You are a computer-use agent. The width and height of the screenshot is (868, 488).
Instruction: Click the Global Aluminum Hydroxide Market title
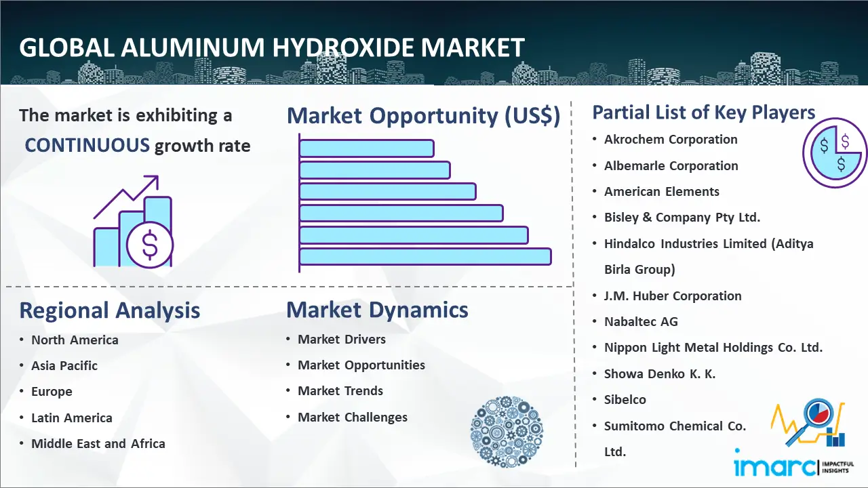pyautogui.click(x=272, y=48)
